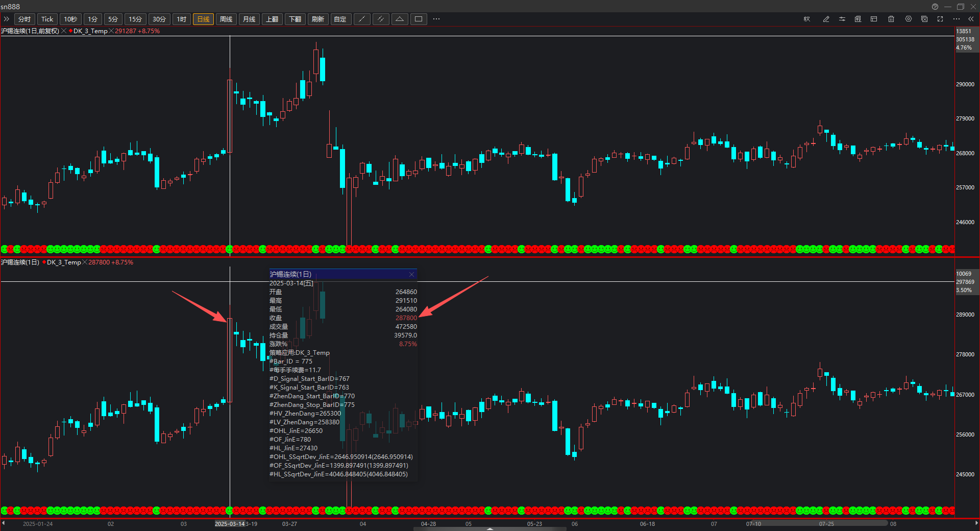Open the help question mark icon
Screen dimensions: 980x531
[935, 7]
